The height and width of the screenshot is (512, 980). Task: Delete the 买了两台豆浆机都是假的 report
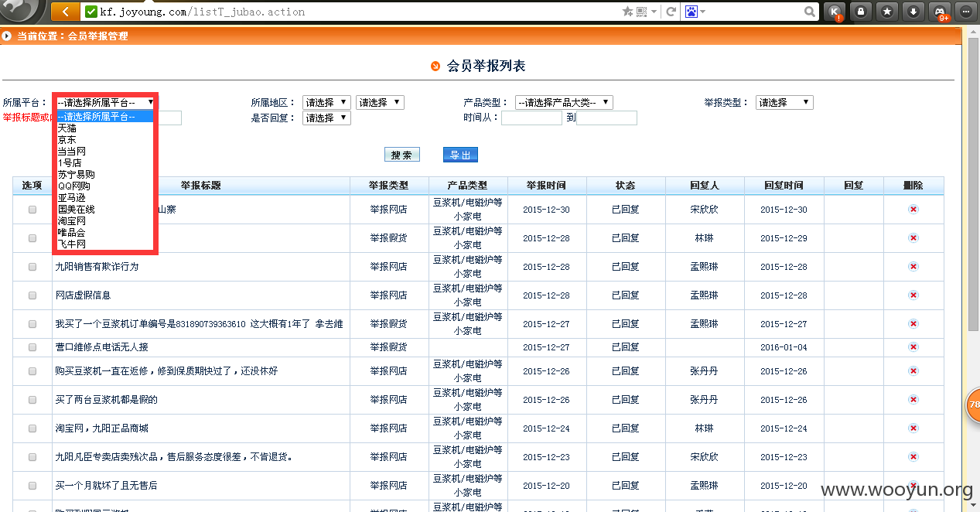click(x=913, y=400)
